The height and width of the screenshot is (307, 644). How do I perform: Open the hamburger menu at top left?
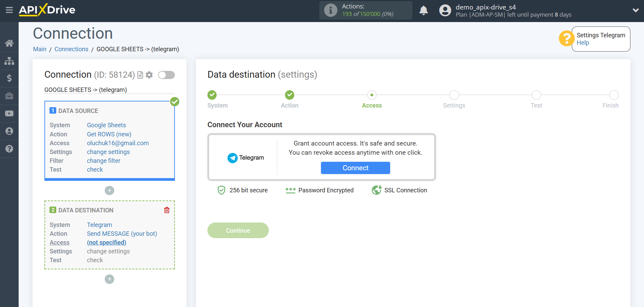[9, 10]
